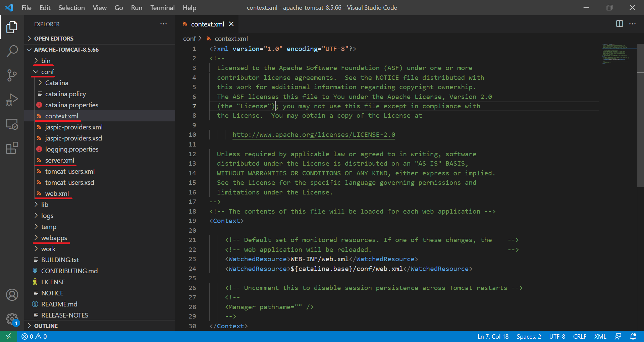Collapse the conf folder

[x=47, y=72]
